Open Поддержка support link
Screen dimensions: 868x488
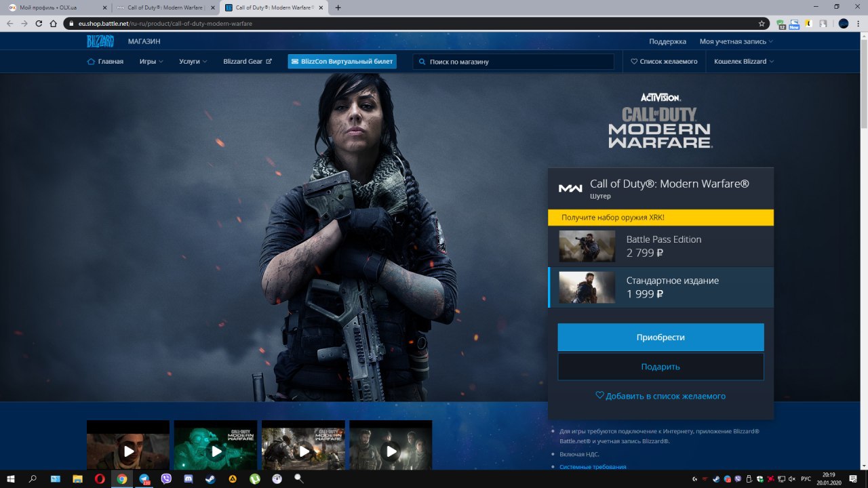click(667, 41)
